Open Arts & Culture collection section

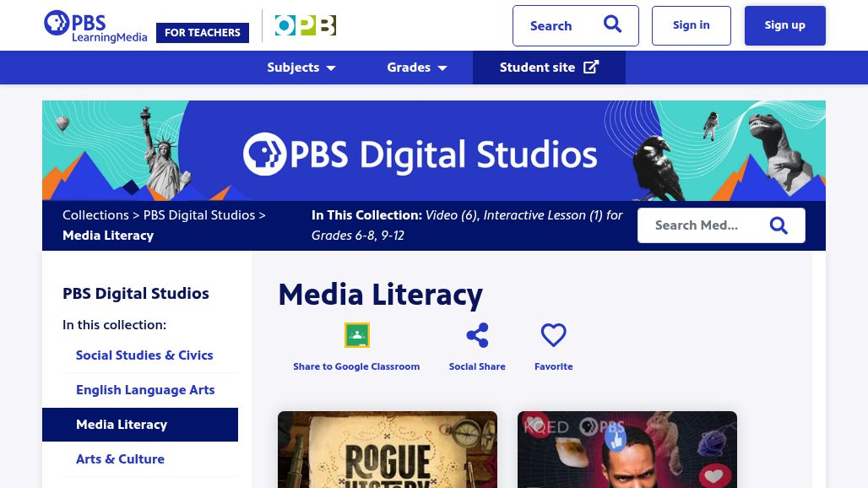120,459
